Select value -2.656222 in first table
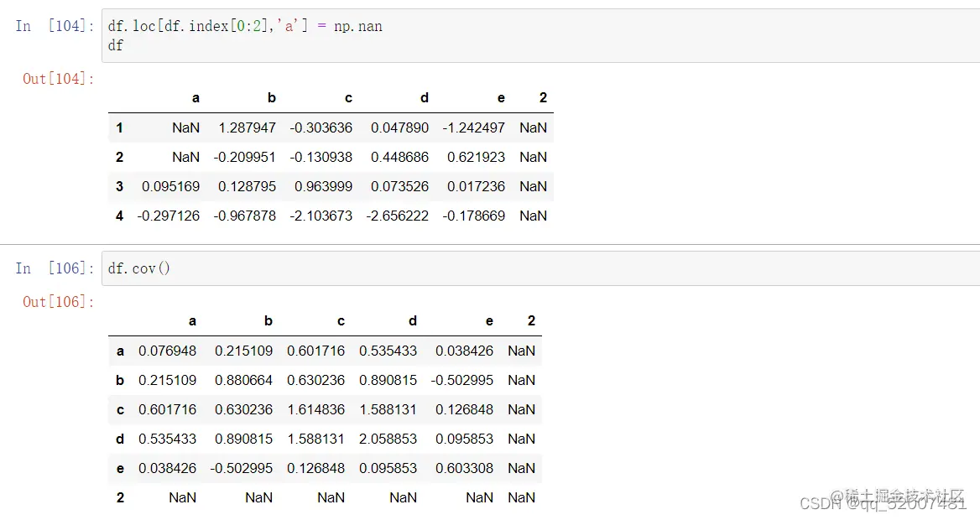Screen dimensions: 980x520 [397, 216]
